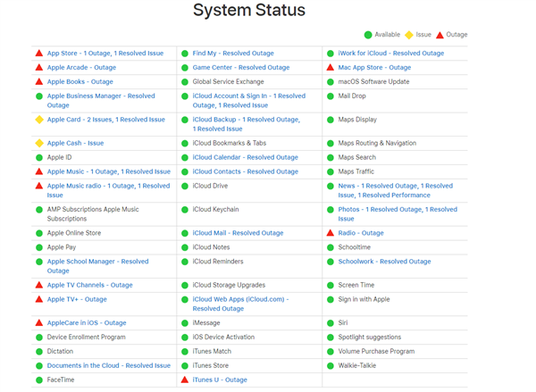Click the green dot beside Walkie-Talkie
Viewport: 536px width, 392px height.
click(x=331, y=366)
